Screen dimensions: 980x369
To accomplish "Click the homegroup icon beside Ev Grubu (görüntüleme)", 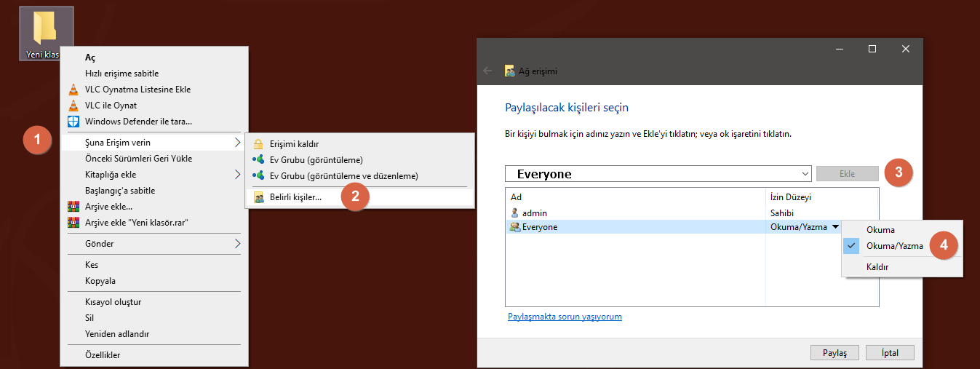I will click(258, 160).
